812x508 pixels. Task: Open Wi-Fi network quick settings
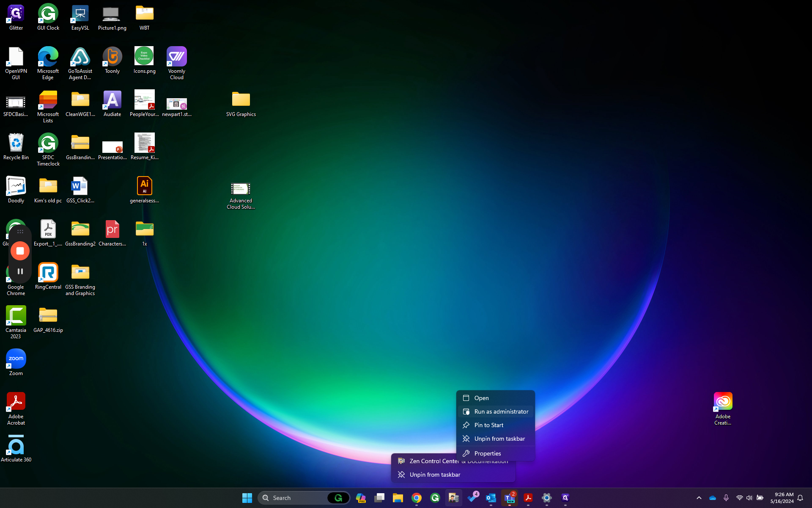[x=739, y=498]
